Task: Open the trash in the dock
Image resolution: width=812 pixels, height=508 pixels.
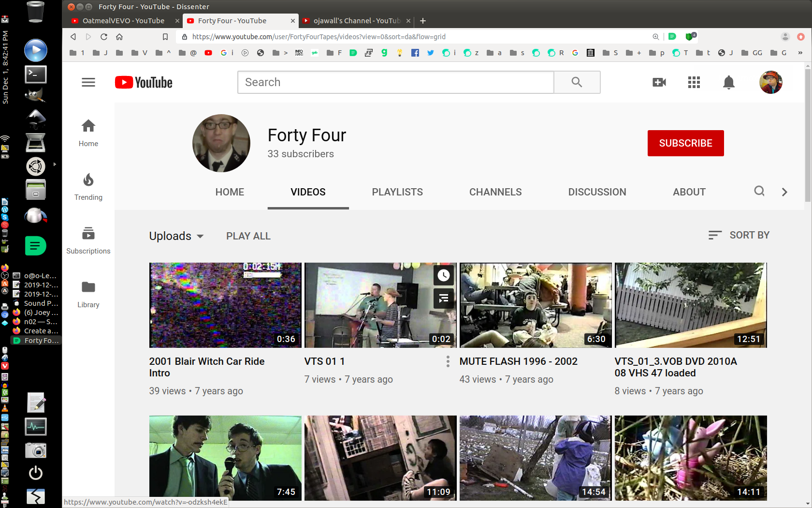Action: coord(36,12)
